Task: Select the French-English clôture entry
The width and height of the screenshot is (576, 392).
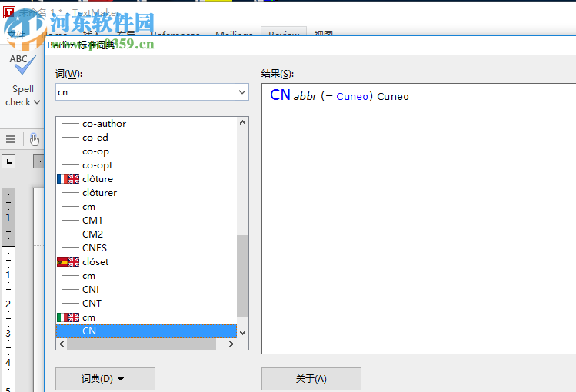Action: point(98,179)
